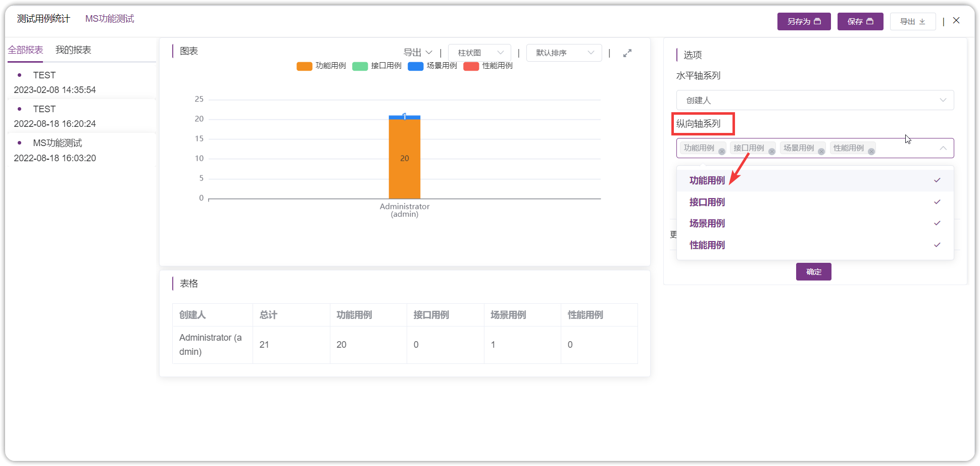Collapse the vertical series dropdown arrow
Screen dimensions: 980x466
coord(943,148)
